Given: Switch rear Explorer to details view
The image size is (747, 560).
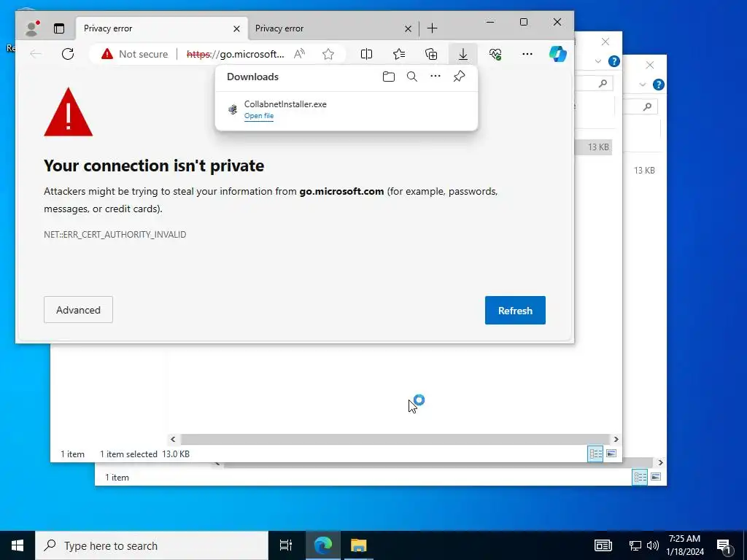Looking at the screenshot, I should tap(640, 477).
